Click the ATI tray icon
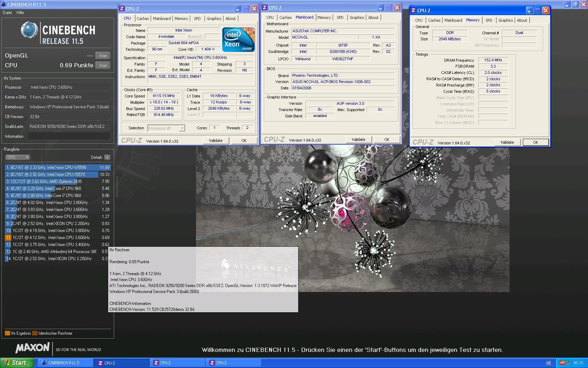The image size is (588, 368). pos(562,363)
